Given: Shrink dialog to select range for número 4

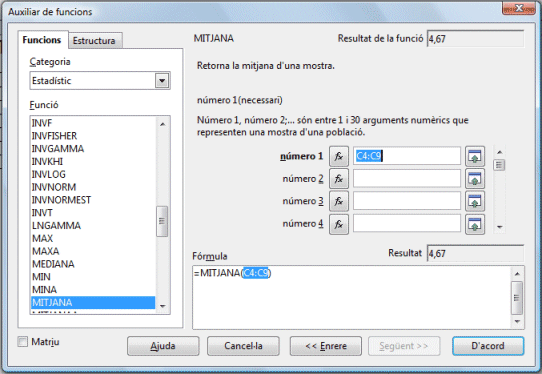Looking at the screenshot, I should [475, 224].
